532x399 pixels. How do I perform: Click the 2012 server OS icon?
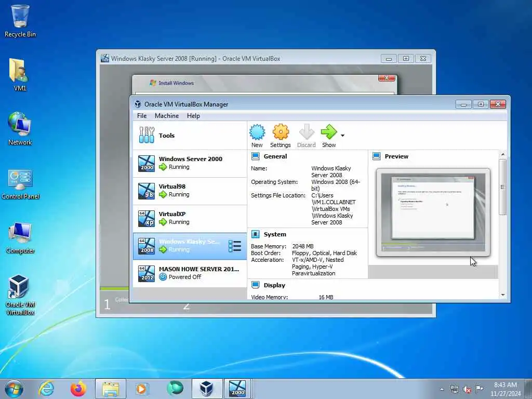point(147,273)
